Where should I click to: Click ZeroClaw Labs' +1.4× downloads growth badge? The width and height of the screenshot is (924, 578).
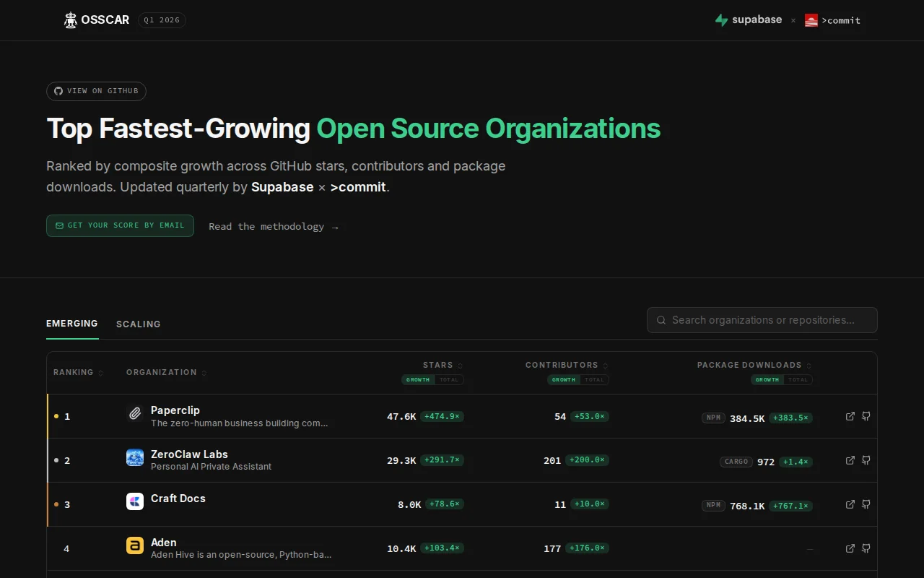click(x=796, y=462)
